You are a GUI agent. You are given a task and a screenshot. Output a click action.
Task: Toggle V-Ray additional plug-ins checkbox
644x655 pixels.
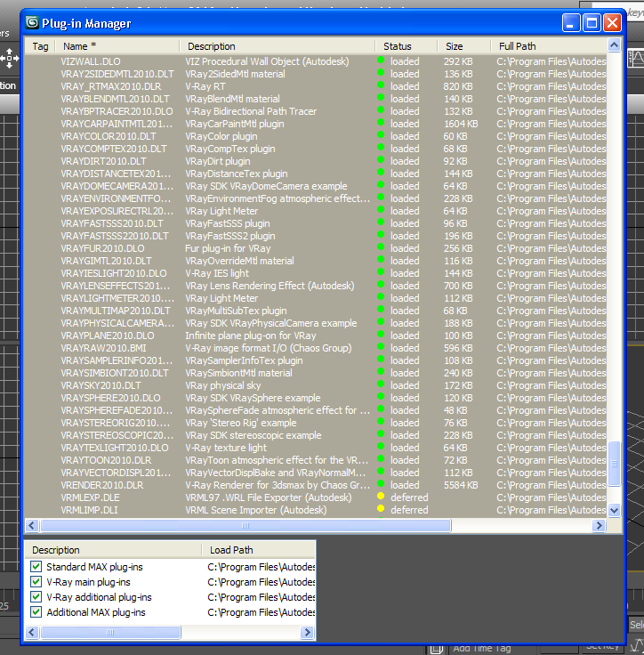click(x=36, y=596)
